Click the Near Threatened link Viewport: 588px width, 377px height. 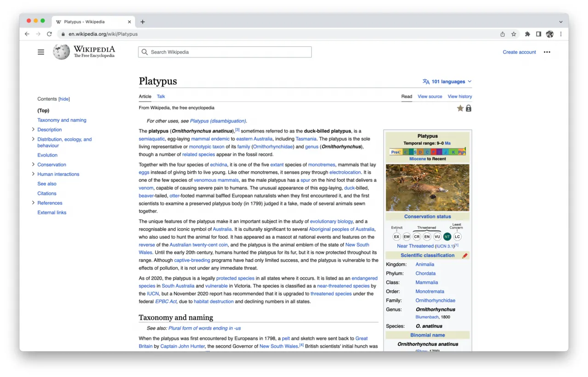click(x=415, y=246)
